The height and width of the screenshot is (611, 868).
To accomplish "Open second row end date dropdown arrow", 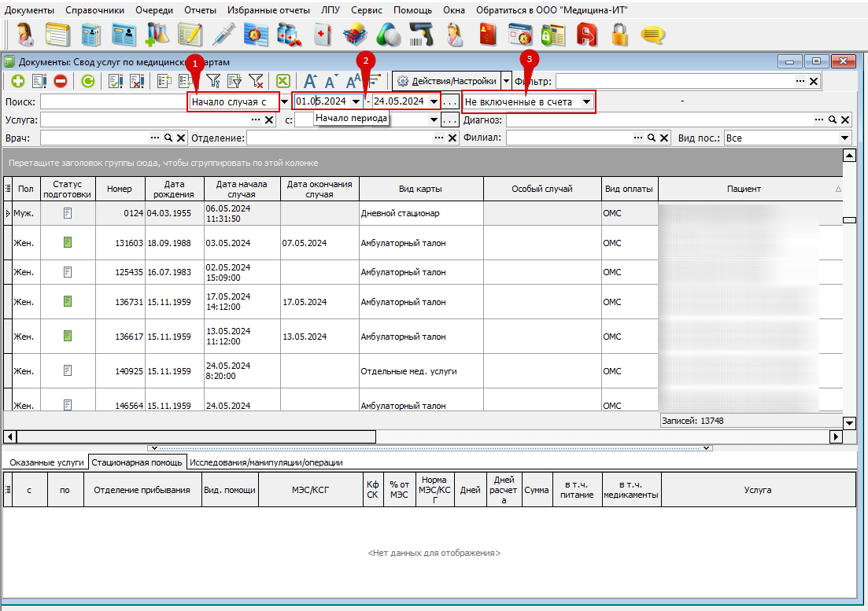I will point(434,120).
